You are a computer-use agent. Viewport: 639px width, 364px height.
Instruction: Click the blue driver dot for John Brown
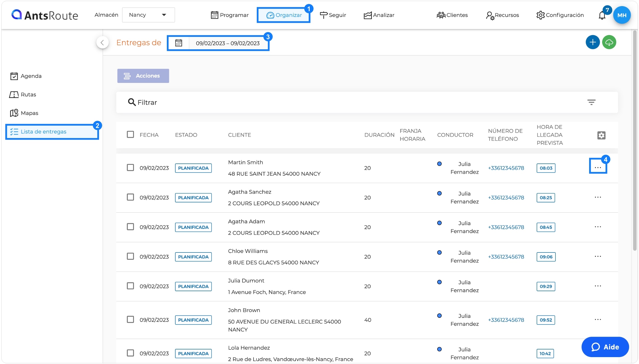tap(439, 316)
